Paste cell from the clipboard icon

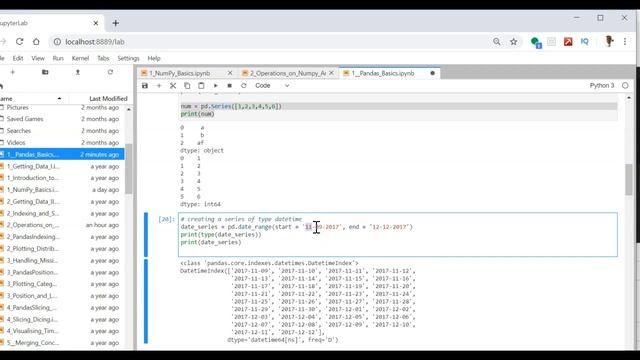[x=201, y=86]
